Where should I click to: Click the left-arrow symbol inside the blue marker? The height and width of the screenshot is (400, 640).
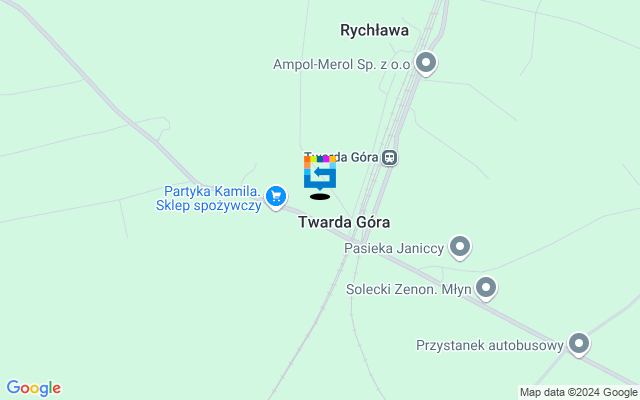[322, 173]
